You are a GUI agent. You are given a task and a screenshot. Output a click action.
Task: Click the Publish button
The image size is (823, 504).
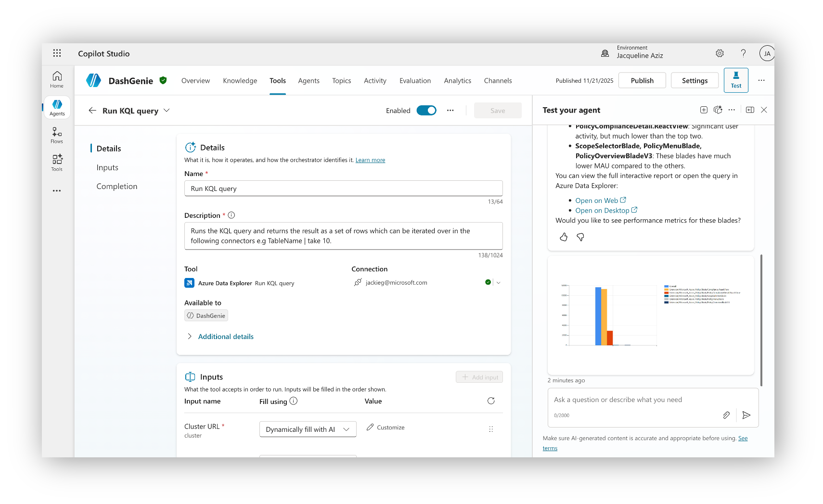[x=642, y=80]
